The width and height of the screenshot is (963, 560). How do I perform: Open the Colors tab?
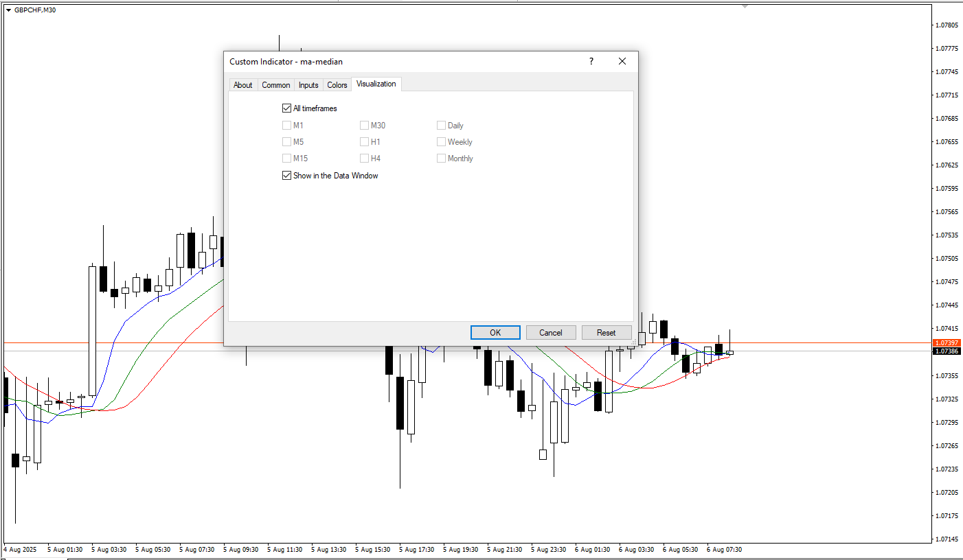click(x=337, y=85)
